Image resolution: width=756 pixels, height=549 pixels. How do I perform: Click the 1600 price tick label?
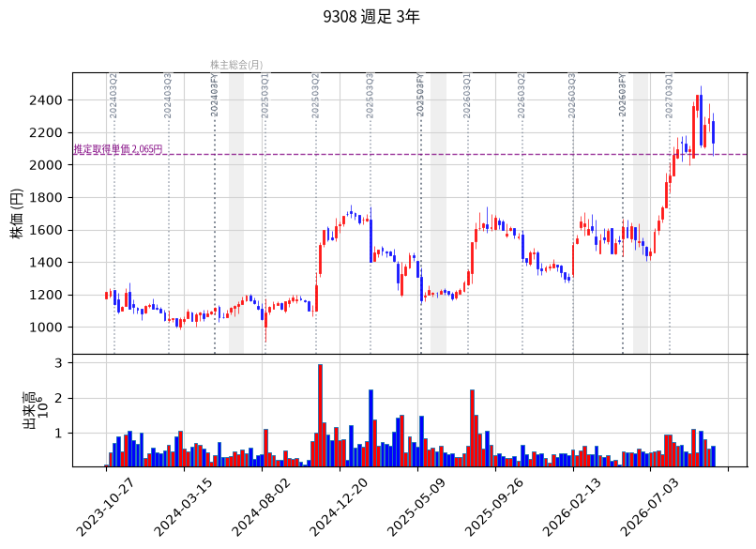coord(46,230)
